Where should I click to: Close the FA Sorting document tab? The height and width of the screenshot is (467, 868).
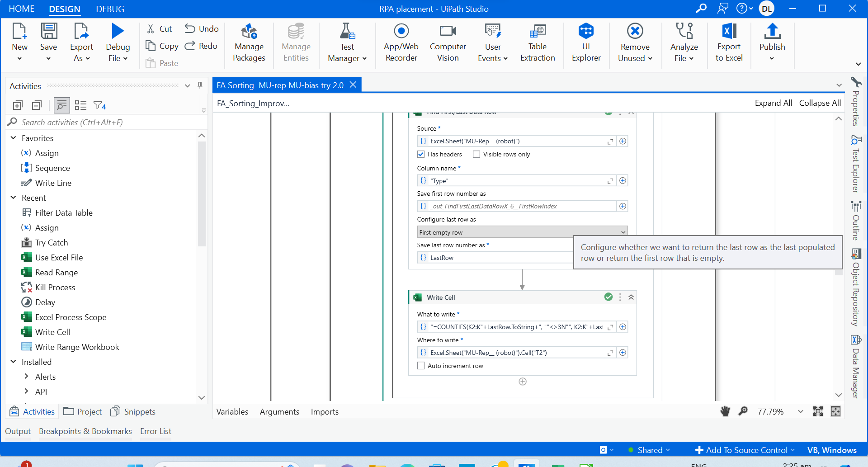[x=353, y=85]
